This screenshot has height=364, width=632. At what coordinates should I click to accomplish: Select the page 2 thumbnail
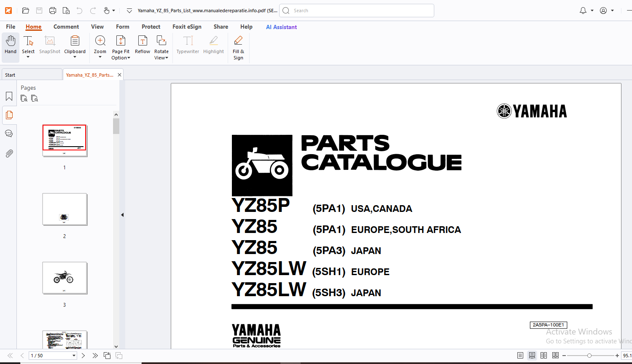point(65,209)
